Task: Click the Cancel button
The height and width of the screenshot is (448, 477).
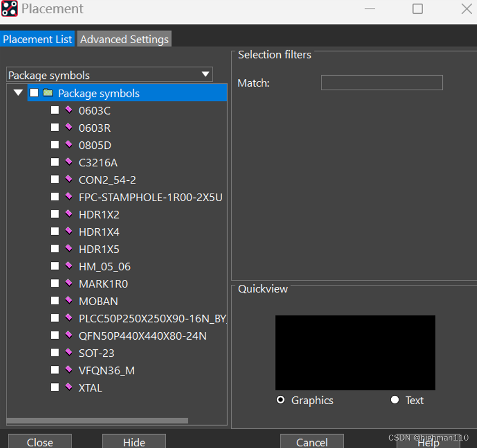Action: tap(312, 442)
